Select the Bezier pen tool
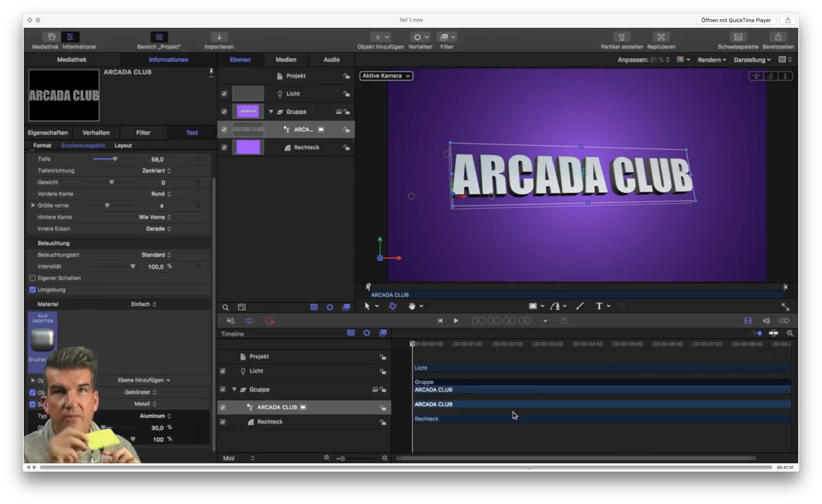 click(555, 306)
